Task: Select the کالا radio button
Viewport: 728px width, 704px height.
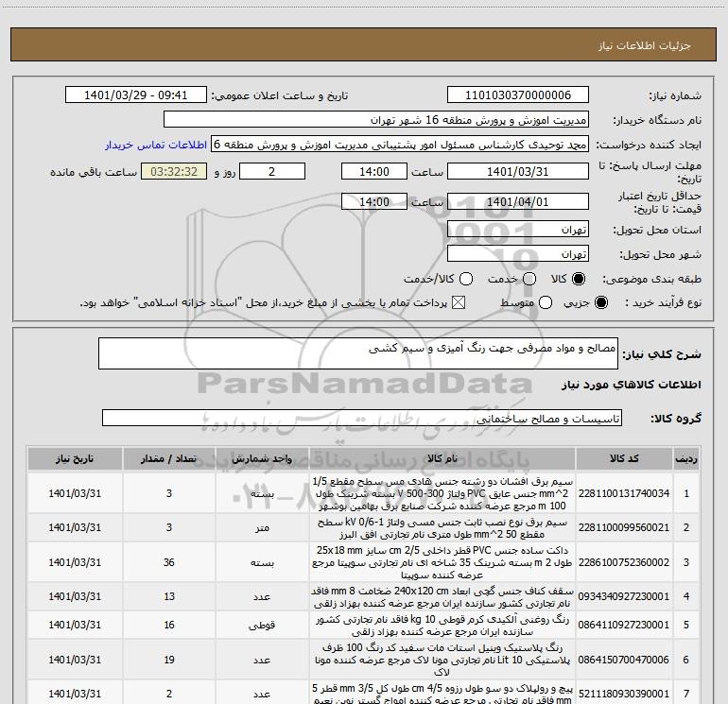Action: (579, 279)
